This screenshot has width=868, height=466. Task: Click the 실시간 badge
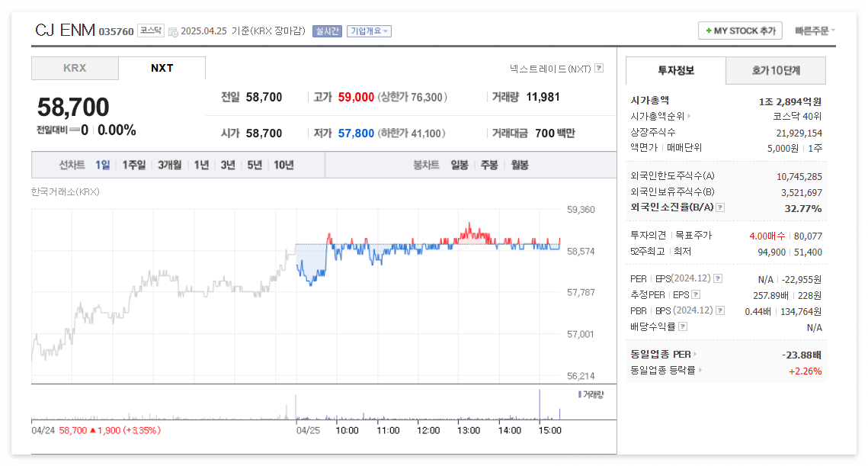pyautogui.click(x=327, y=31)
